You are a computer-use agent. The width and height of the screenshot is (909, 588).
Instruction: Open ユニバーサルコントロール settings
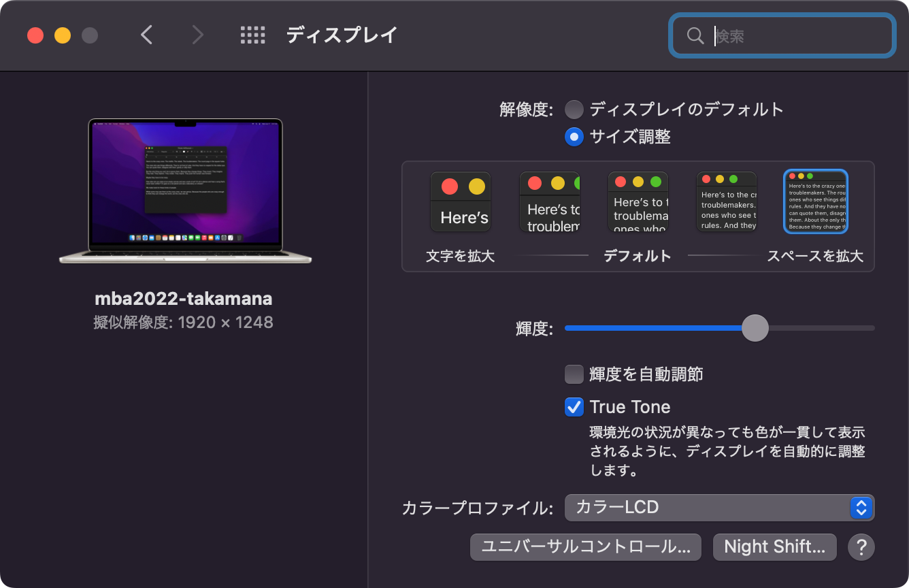585,546
